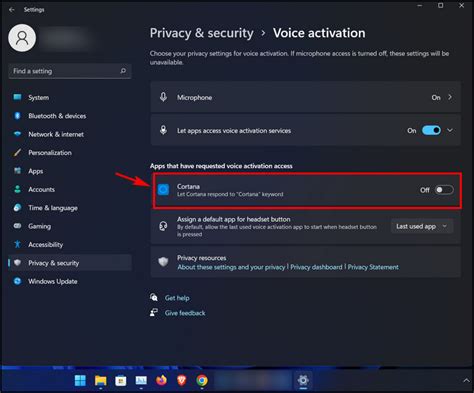Click the Get help icon

154,297
